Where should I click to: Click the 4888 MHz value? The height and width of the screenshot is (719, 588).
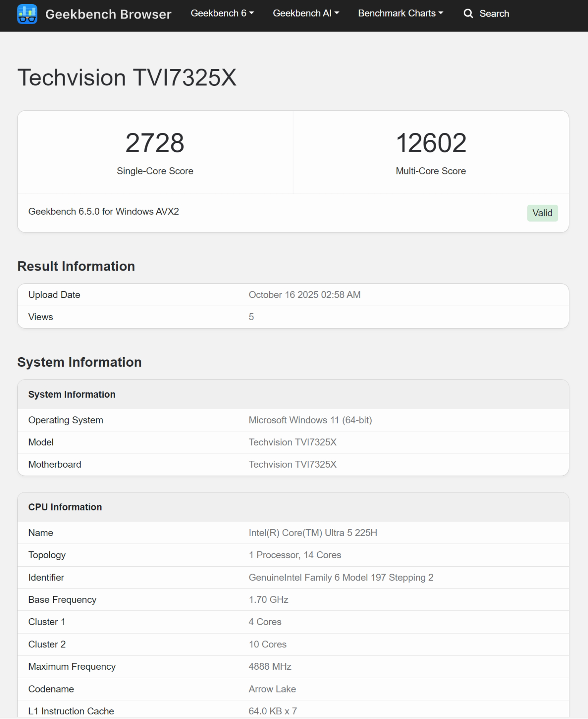[x=270, y=666]
